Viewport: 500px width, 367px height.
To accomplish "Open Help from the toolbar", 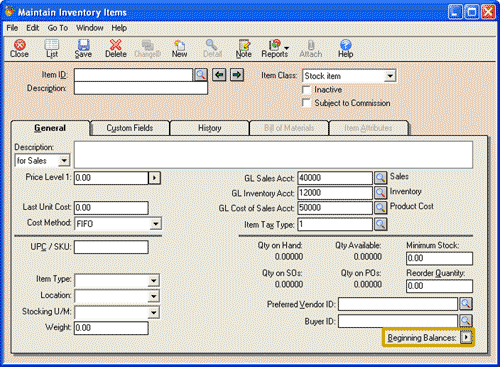I will pyautogui.click(x=346, y=49).
